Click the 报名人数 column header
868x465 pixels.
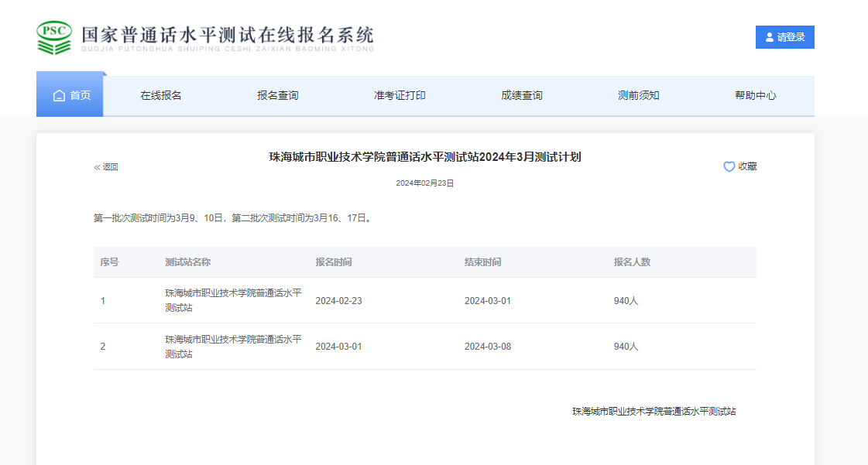(x=632, y=262)
